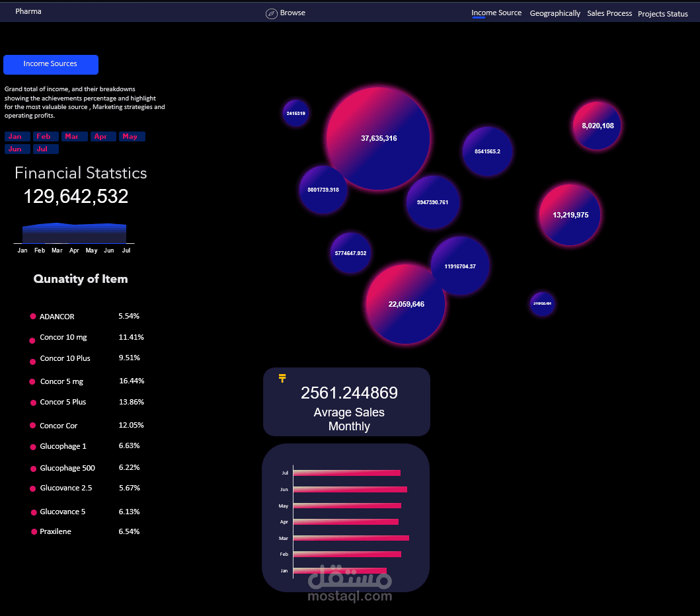Viewport: 700px width, 616px height.
Task: Click the 8,020,108 bubble
Action: [x=596, y=126]
